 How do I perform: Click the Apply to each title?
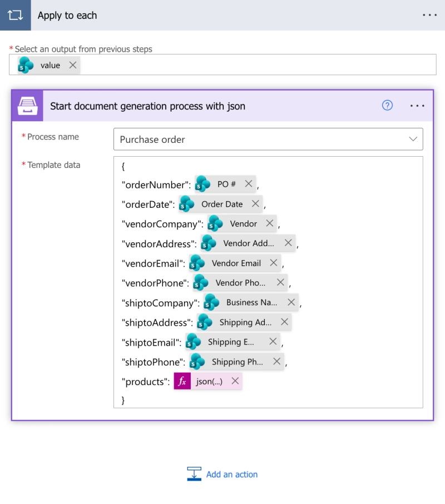pyautogui.click(x=67, y=16)
